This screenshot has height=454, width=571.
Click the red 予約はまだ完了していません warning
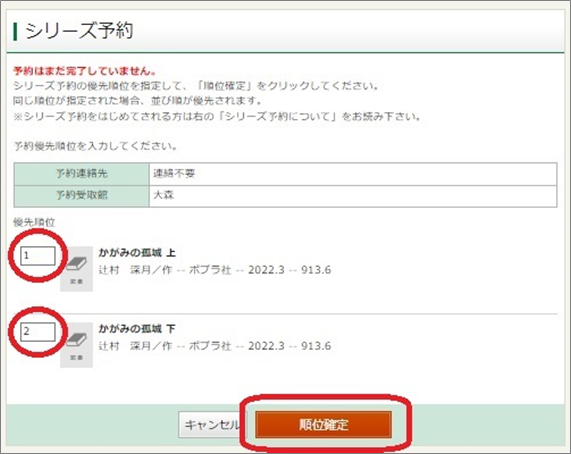[84, 70]
